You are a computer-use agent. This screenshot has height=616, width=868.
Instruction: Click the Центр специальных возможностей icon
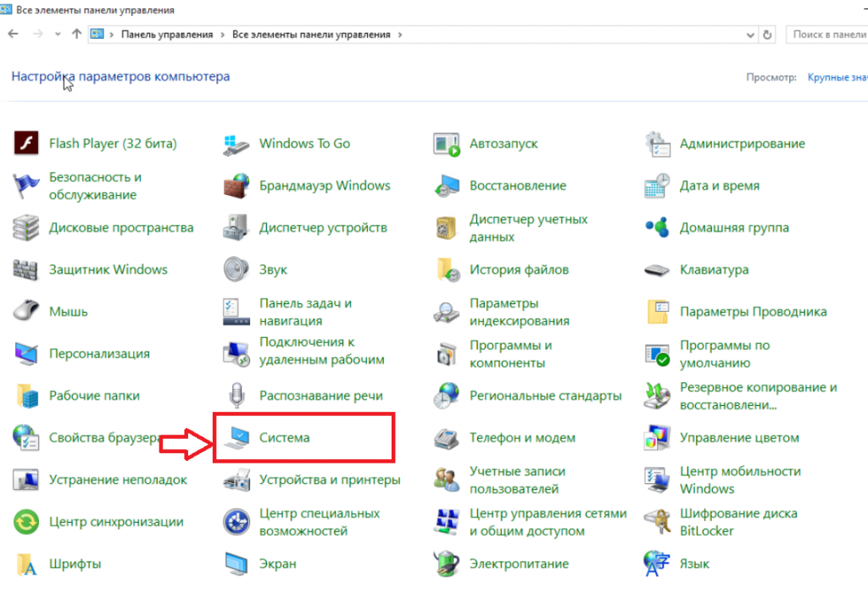236,522
